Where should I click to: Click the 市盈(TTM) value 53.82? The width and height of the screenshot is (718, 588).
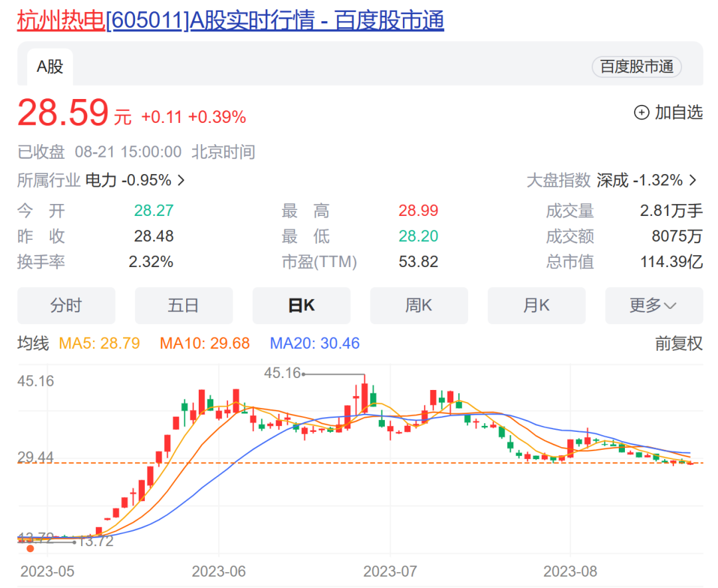(x=418, y=262)
